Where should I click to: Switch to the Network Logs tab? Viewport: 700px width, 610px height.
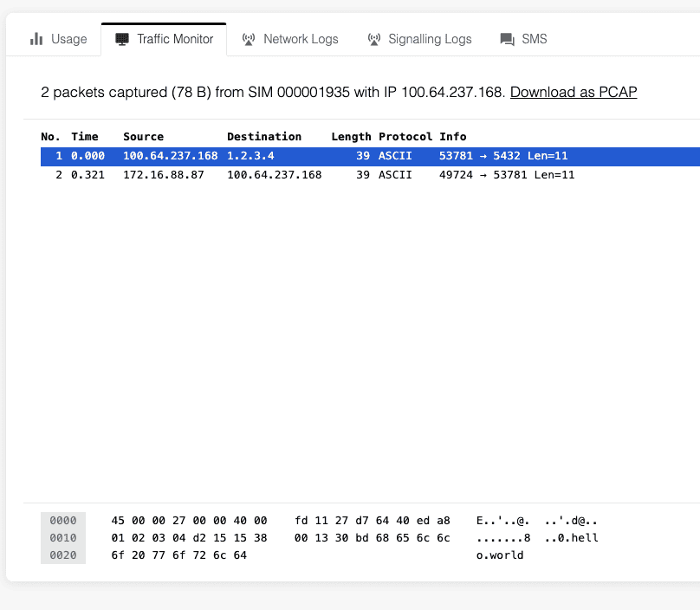click(289, 39)
